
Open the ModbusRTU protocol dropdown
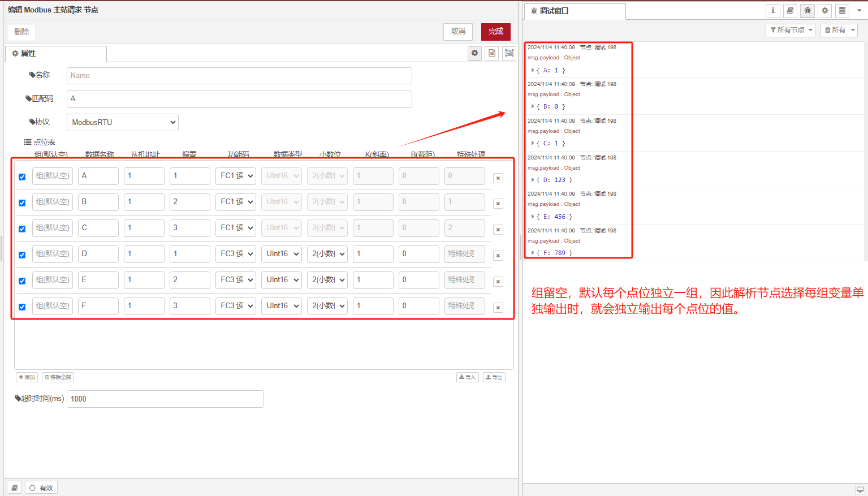pos(123,122)
